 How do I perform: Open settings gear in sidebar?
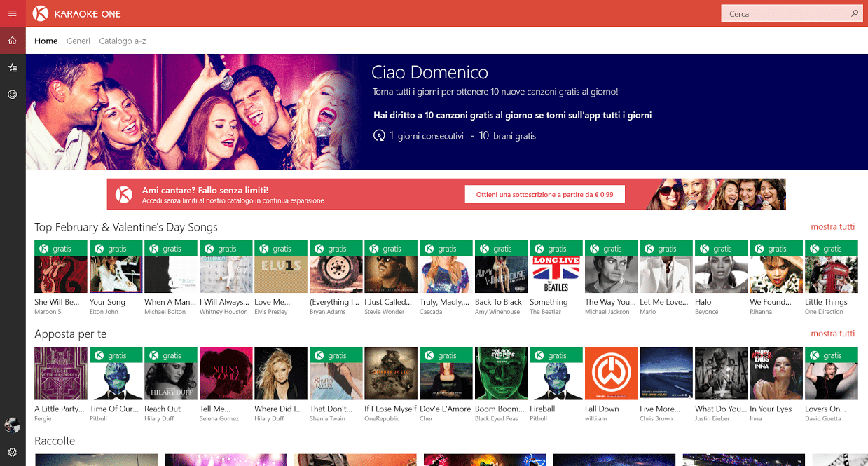click(12, 452)
